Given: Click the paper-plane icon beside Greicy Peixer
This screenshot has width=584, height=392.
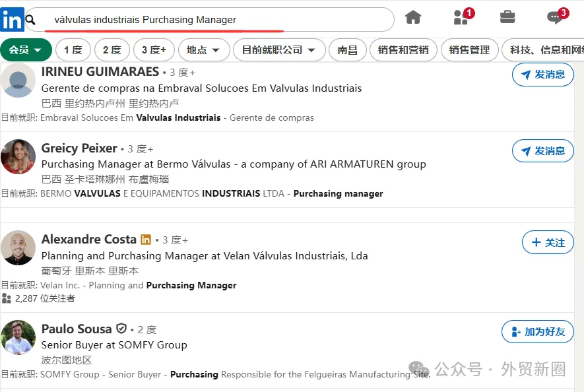Looking at the screenshot, I should pyautogui.click(x=525, y=151).
